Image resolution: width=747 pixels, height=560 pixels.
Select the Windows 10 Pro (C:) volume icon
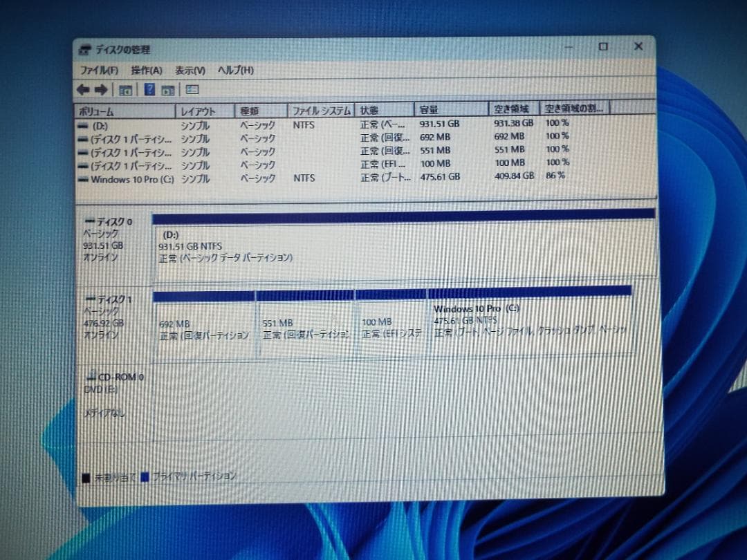(84, 180)
